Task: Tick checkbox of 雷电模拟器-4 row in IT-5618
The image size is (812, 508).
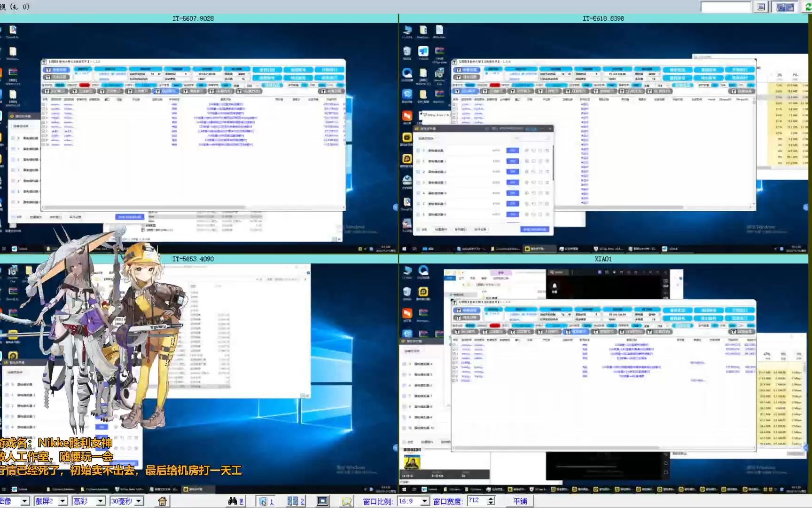Action: [x=418, y=193]
